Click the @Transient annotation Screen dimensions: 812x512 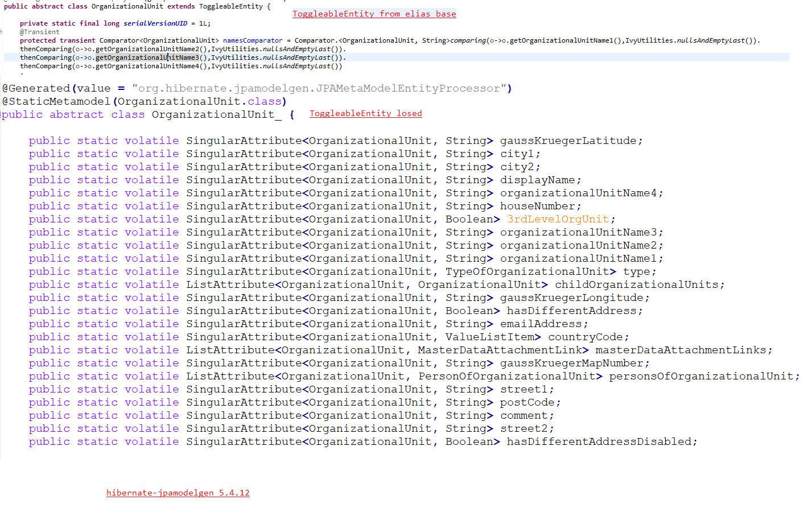coord(39,32)
